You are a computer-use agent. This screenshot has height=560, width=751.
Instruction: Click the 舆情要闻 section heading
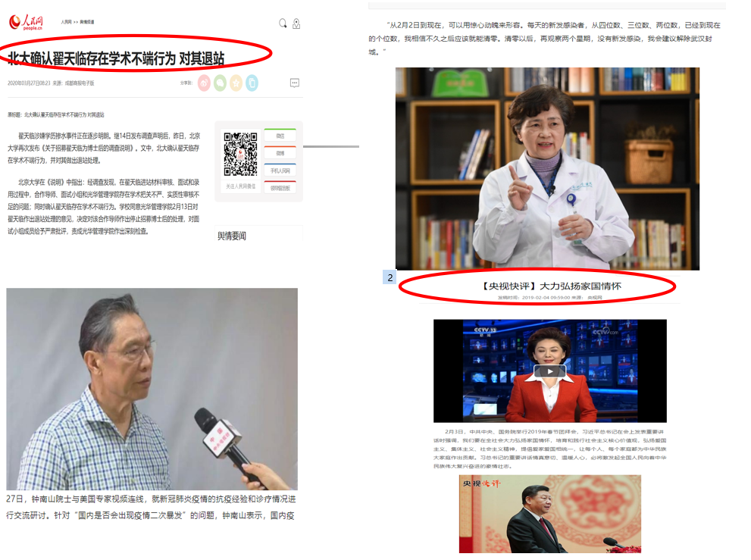coord(232,236)
